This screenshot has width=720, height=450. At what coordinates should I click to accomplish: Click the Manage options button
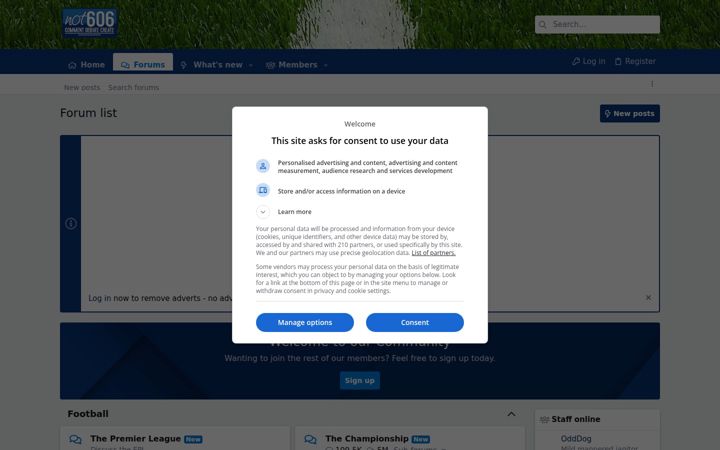(305, 322)
